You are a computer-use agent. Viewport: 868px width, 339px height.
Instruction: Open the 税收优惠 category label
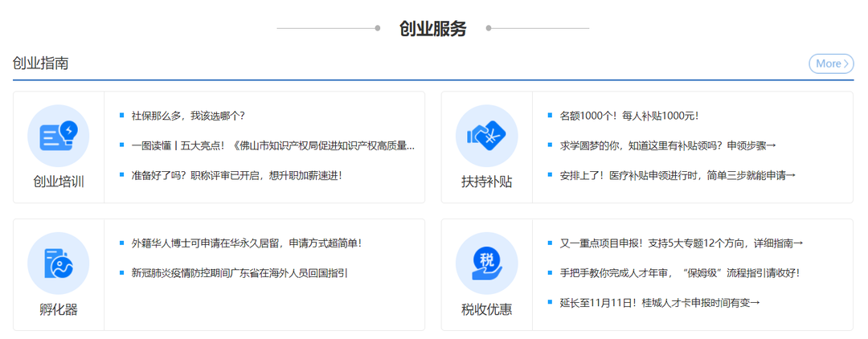(x=486, y=309)
